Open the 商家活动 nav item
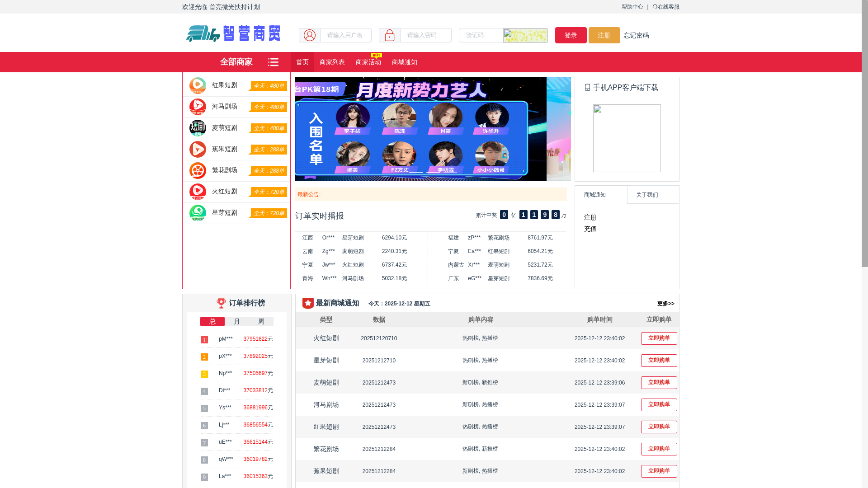Image resolution: width=868 pixels, height=488 pixels. [368, 62]
